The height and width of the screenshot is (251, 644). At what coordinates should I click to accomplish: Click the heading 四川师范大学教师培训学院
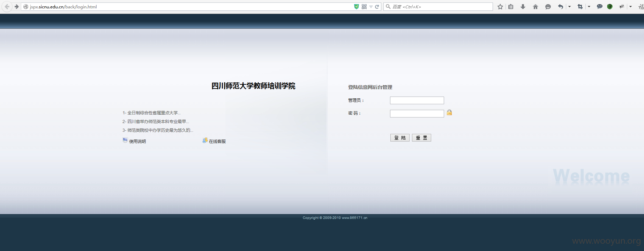[x=253, y=86]
